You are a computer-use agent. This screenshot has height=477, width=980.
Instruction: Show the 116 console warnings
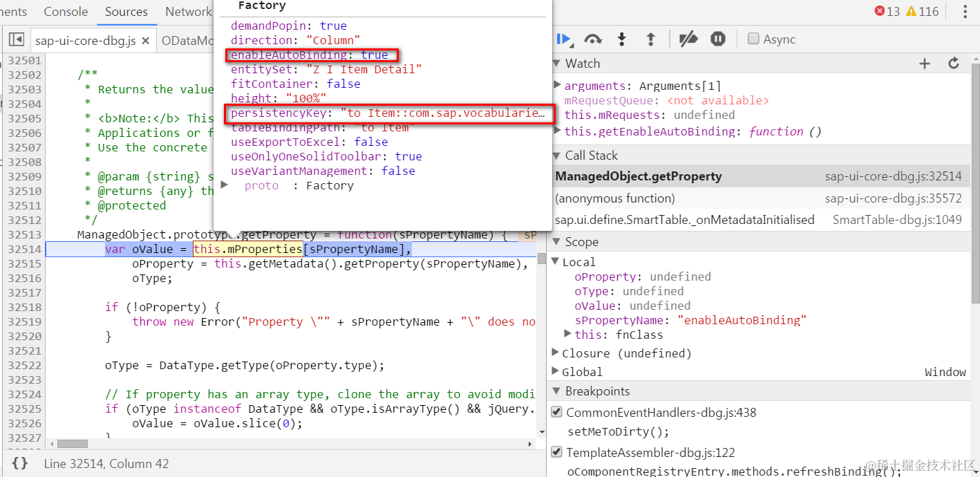923,11
